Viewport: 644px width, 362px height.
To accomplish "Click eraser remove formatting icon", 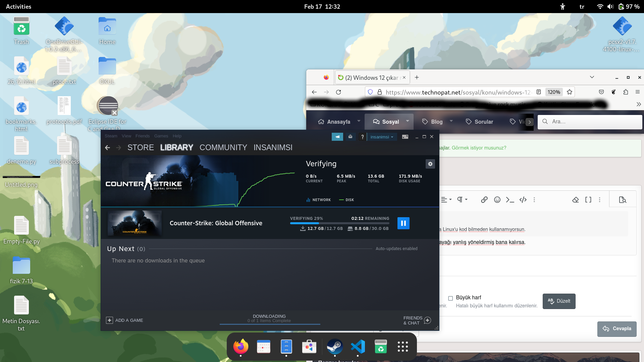I will pos(575,200).
